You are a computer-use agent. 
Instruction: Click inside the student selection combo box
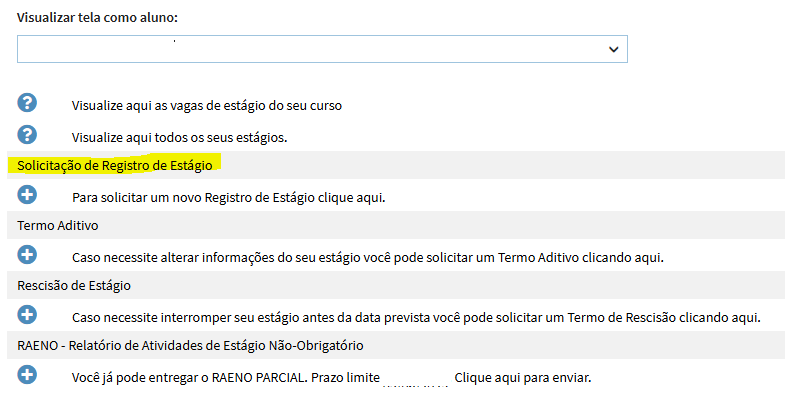tap(322, 49)
